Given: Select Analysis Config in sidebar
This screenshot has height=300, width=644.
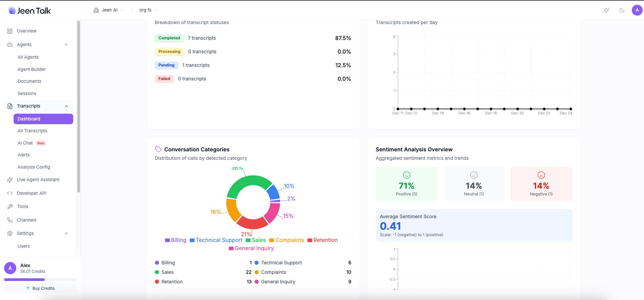Looking at the screenshot, I should 34,167.
